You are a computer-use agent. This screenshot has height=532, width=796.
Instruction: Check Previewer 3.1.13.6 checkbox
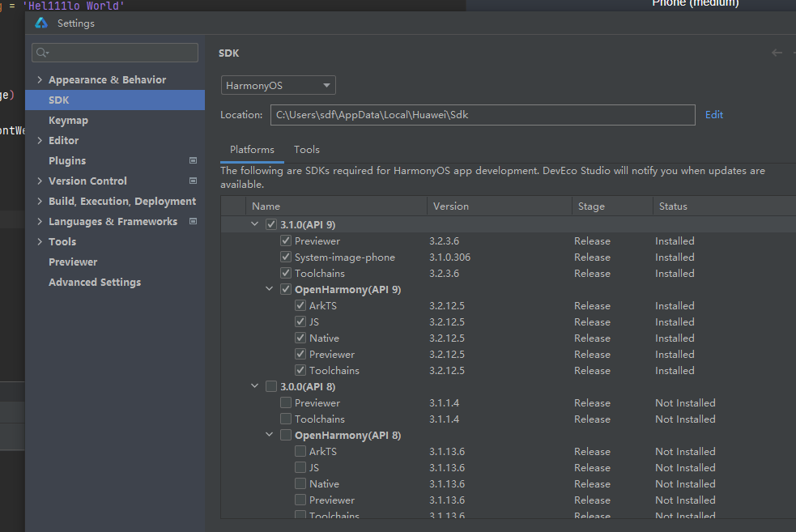300,500
